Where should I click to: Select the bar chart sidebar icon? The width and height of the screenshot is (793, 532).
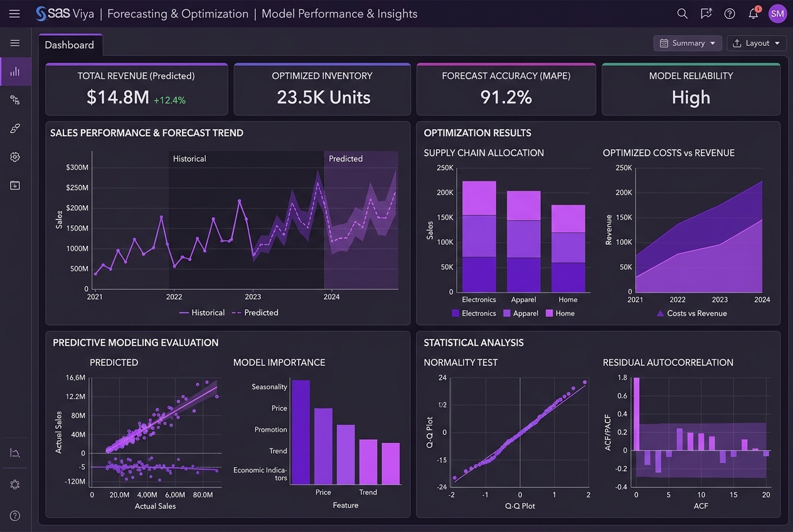pos(15,72)
